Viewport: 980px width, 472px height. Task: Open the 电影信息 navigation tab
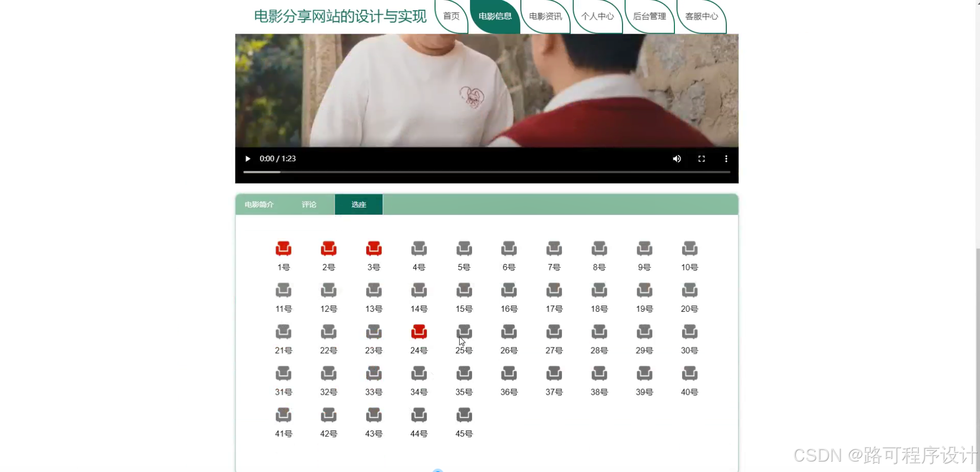coord(495,16)
